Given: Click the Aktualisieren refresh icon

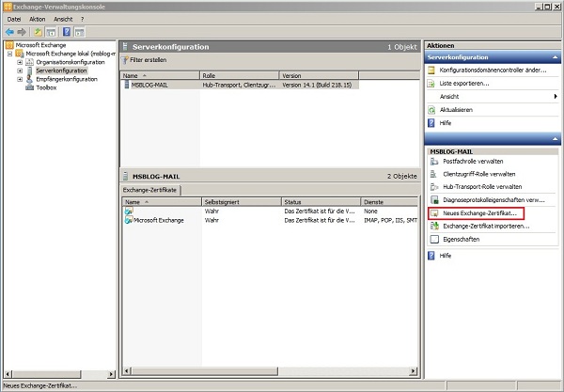Looking at the screenshot, I should pyautogui.click(x=431, y=110).
